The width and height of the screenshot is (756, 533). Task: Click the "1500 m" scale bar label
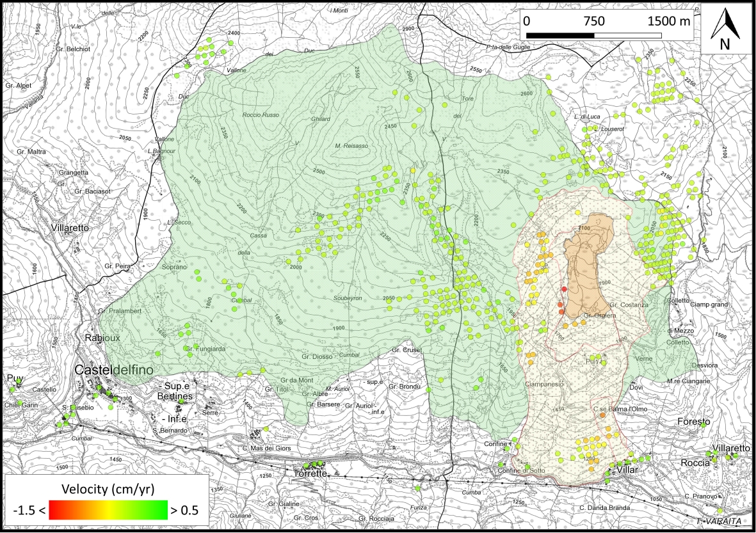(x=669, y=20)
